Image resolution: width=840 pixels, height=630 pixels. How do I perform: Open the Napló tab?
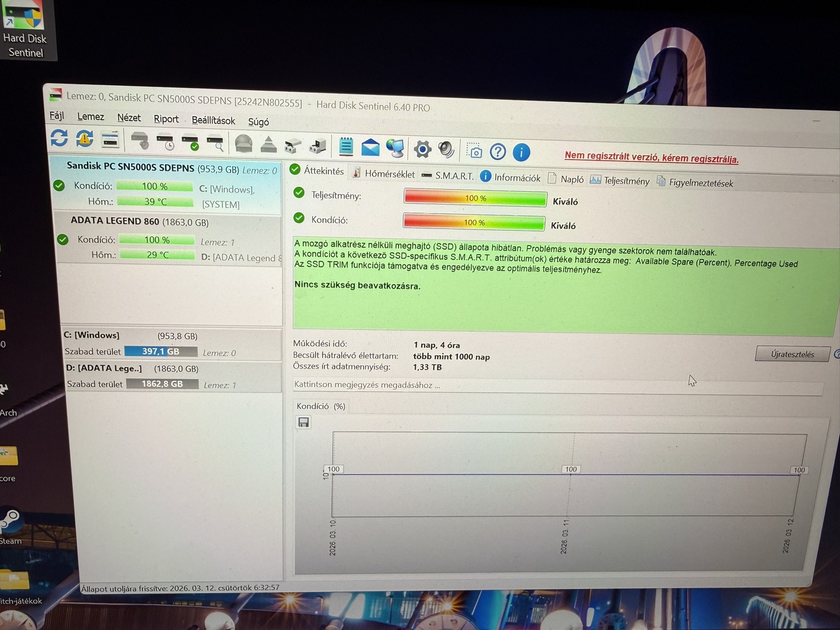point(566,179)
